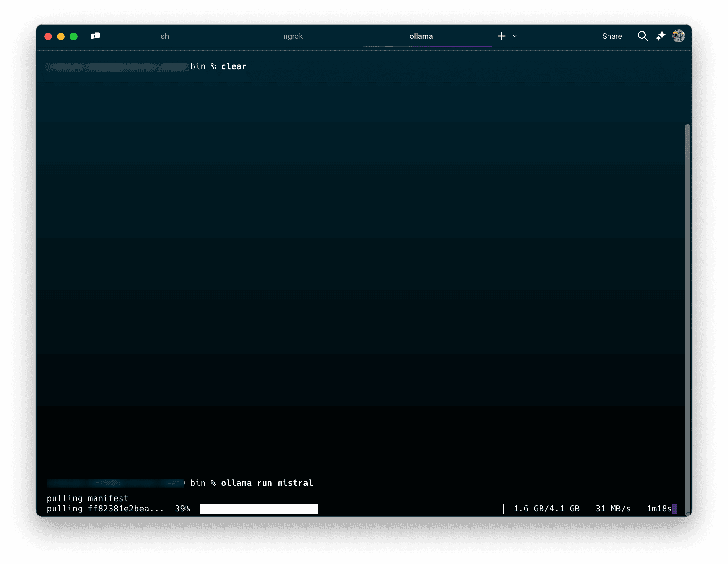The image size is (728, 564).
Task: Click the '31 MB/s' speed text
Action: (613, 509)
